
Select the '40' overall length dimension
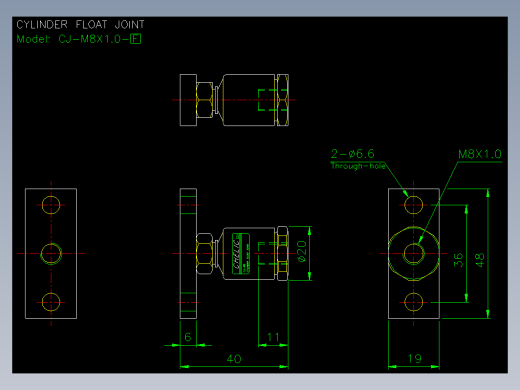tap(234, 359)
